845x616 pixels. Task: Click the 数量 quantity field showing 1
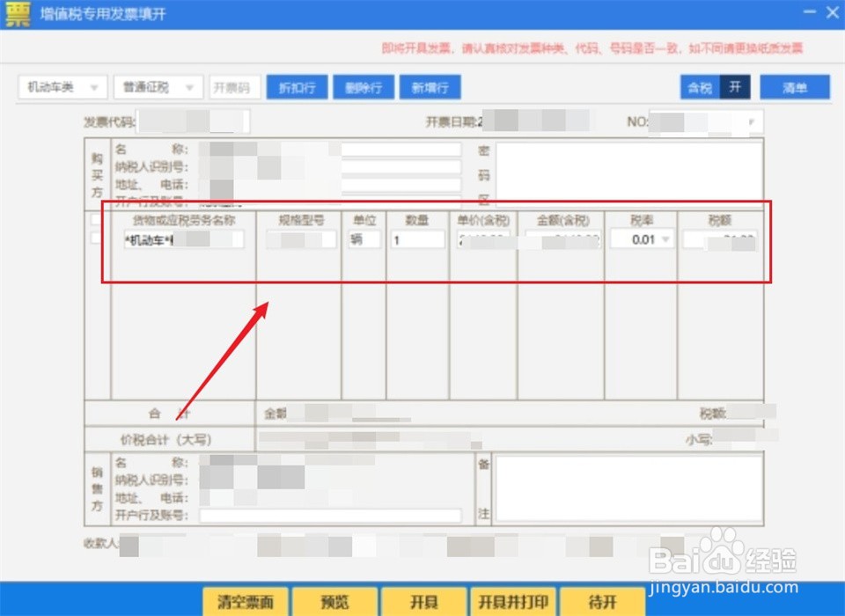415,238
